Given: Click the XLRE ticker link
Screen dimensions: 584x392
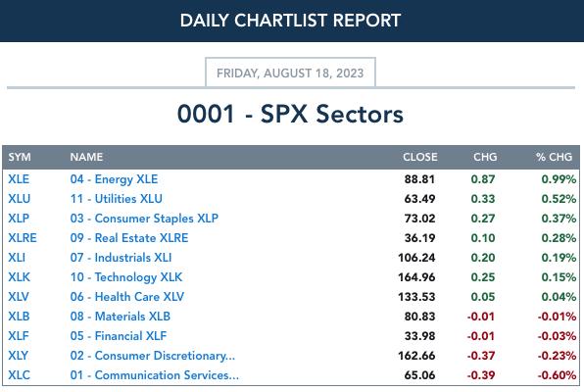Looking at the screenshot, I should (x=23, y=238).
